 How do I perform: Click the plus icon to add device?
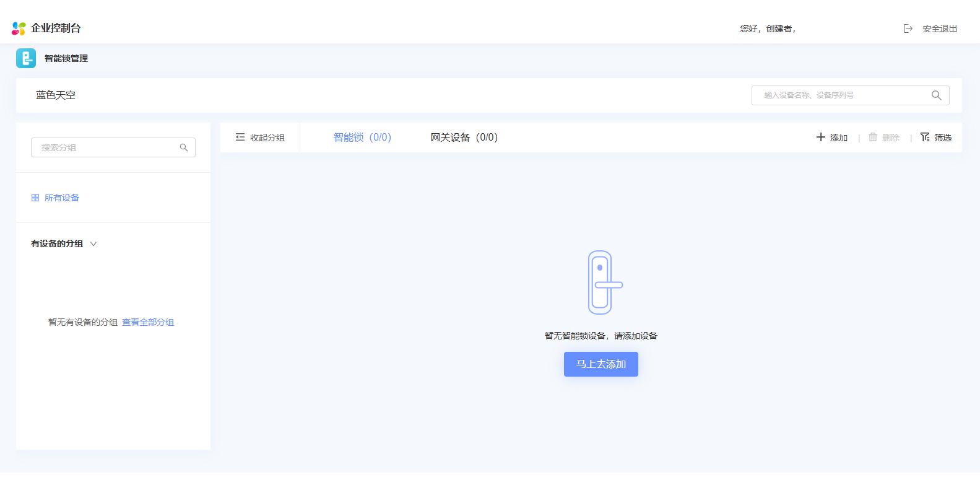(821, 137)
